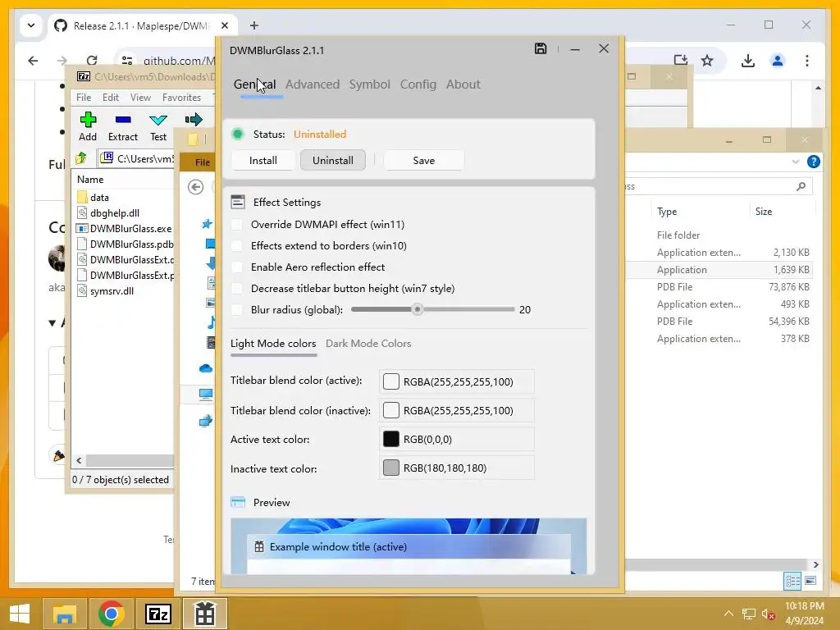Click the Copy arrow icon in 7-Zip

pyautogui.click(x=194, y=120)
